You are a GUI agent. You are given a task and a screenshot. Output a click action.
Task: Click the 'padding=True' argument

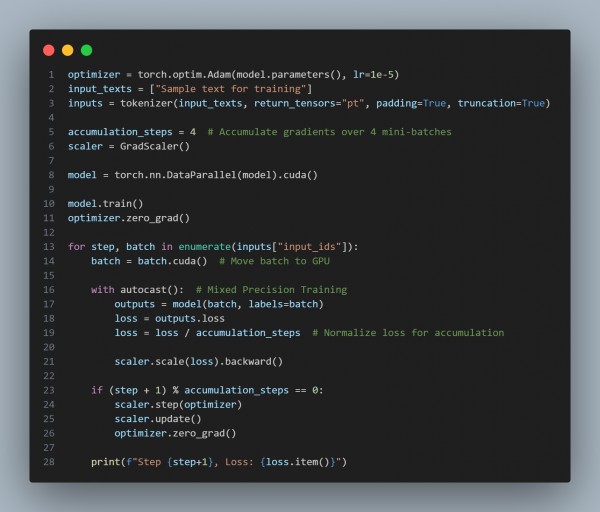[x=411, y=103]
